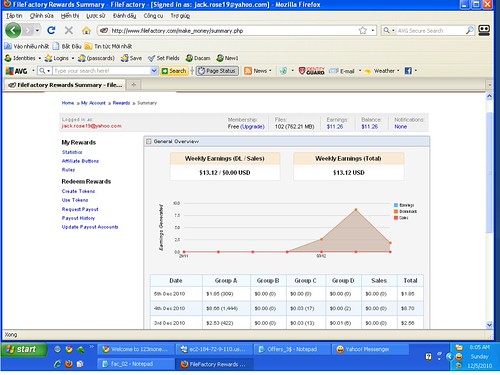Screen dimensions: 500x375
Task: Open the Request Payout link
Action: [x=80, y=209]
